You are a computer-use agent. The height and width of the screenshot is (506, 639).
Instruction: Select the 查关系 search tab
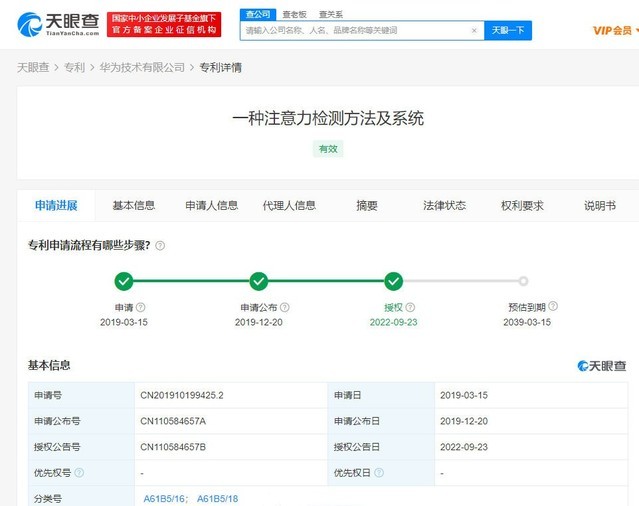click(331, 15)
